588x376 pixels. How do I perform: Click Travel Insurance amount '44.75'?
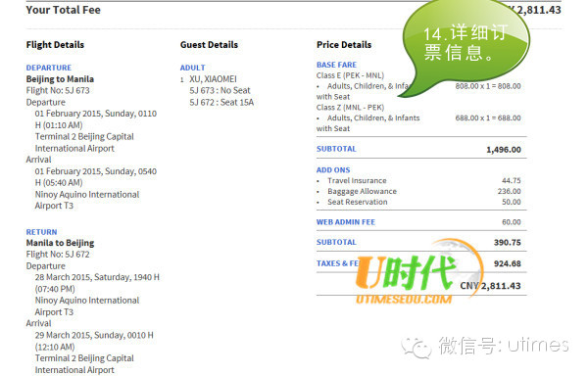(x=512, y=180)
